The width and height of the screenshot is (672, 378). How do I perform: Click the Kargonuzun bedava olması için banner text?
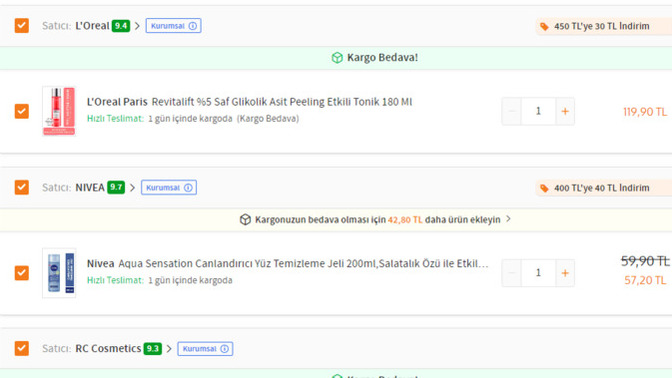[378, 219]
